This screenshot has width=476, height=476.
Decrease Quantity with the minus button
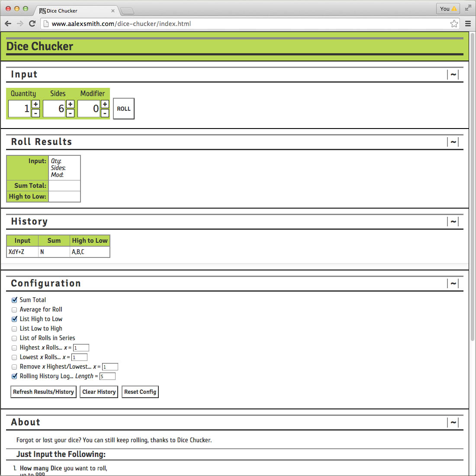coord(35,113)
